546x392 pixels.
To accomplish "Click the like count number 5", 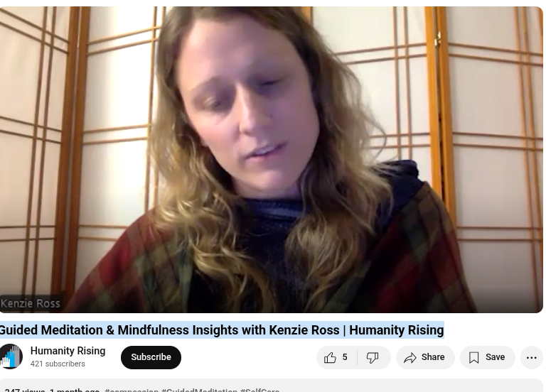I will click(x=345, y=357).
